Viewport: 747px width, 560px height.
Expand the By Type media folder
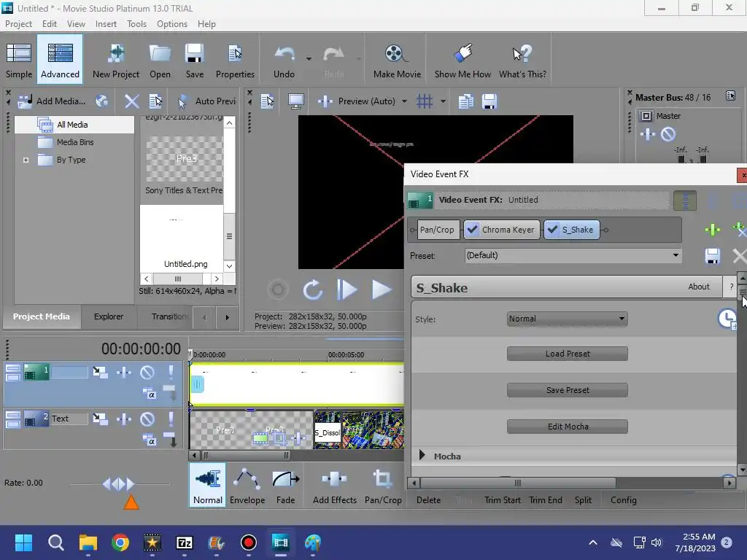coord(26,160)
